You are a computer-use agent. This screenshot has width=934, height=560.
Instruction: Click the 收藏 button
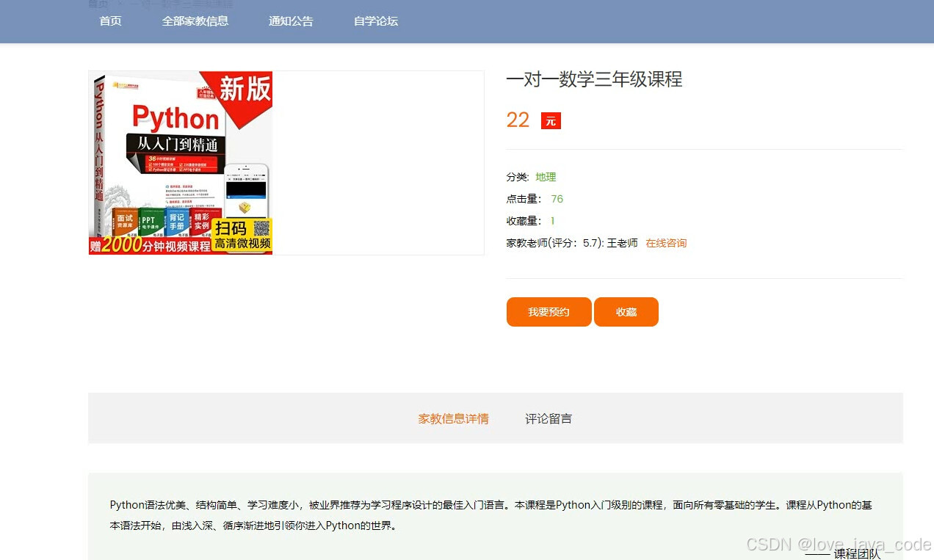(626, 312)
